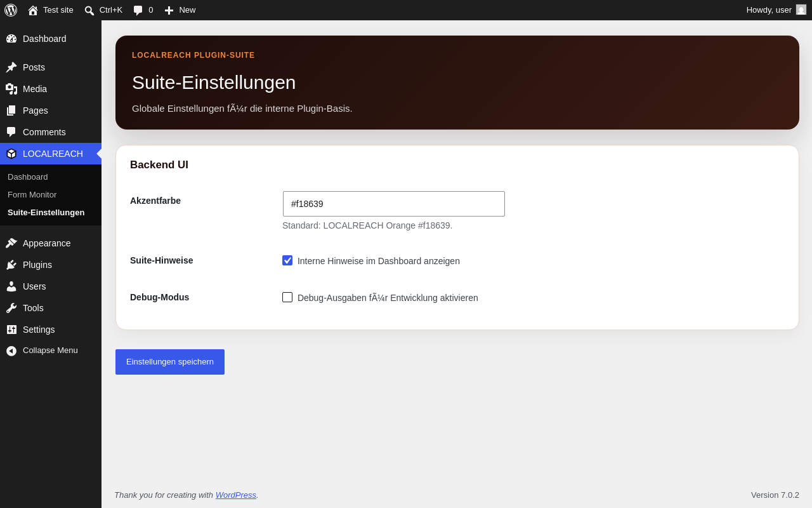
Task: Click the Version 7.0.2 text
Action: point(775,495)
